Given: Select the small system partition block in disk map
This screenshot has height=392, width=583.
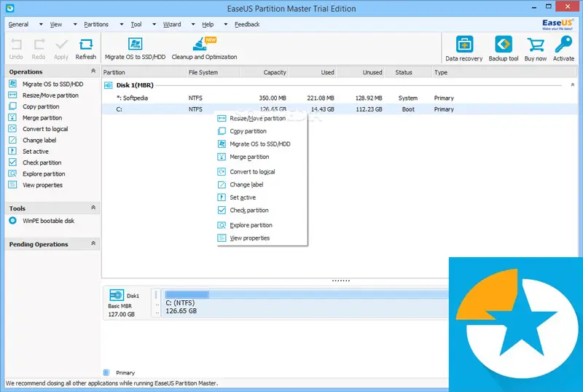Looking at the screenshot, I should click(156, 302).
